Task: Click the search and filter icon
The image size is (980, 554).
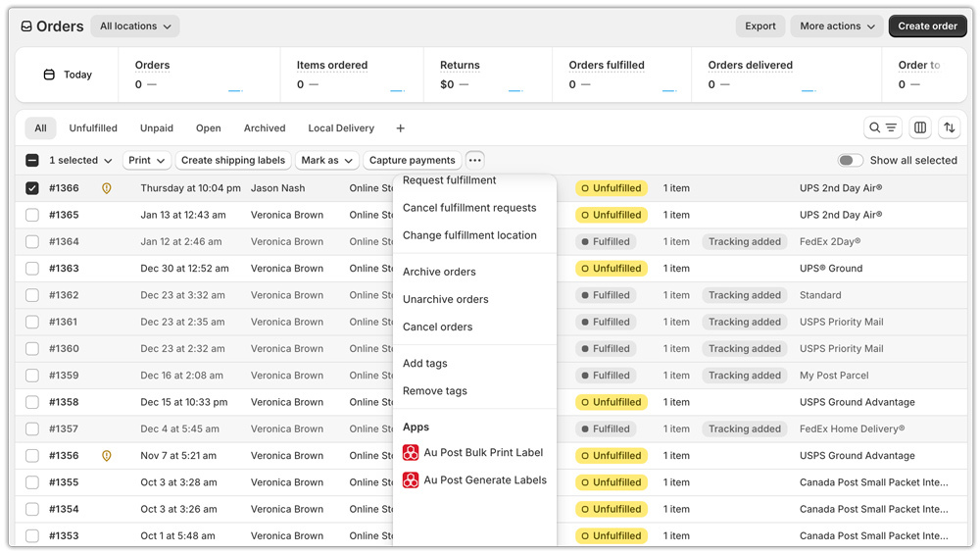Action: click(882, 128)
